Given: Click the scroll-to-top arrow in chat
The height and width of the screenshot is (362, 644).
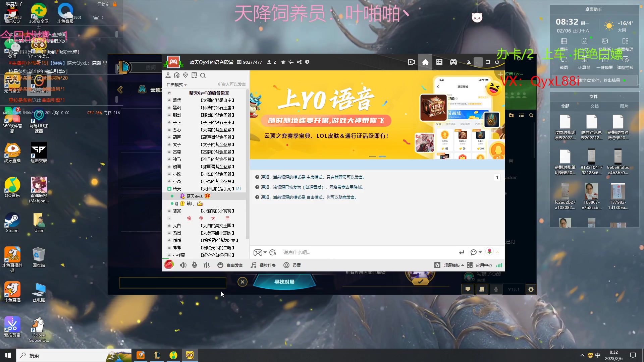Looking at the screenshot, I should pyautogui.click(x=497, y=177).
